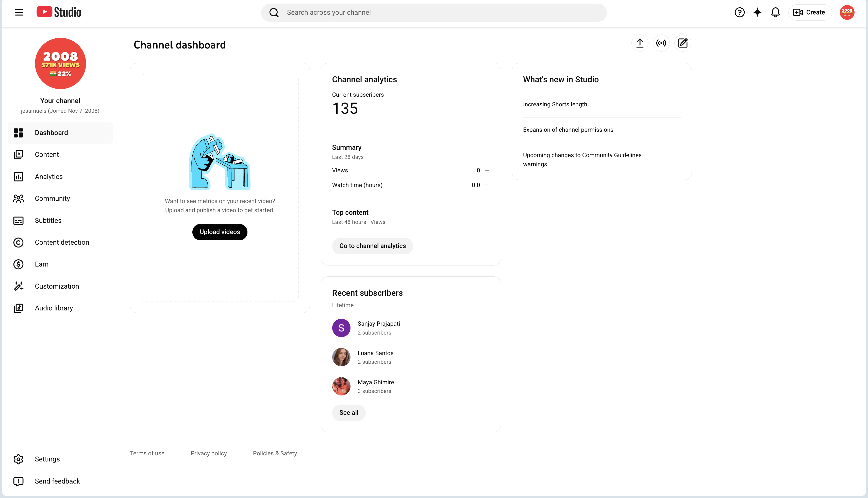Open the Earn menu item
Screen dimensions: 868x498
(x=60, y=264)
